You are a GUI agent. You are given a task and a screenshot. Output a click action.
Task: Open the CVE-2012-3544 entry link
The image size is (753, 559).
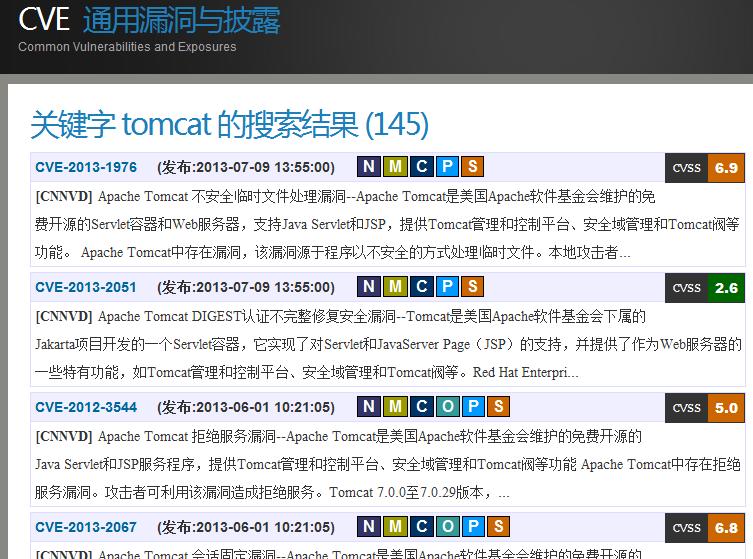tap(86, 407)
